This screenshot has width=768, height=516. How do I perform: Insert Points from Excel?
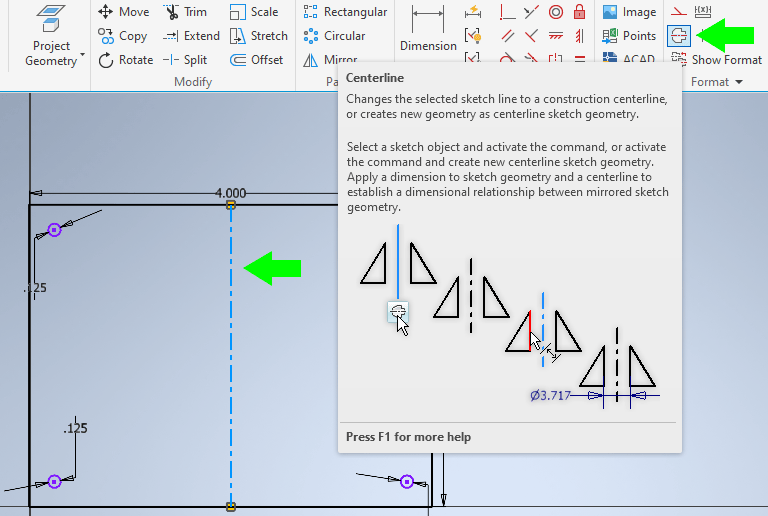[629, 36]
